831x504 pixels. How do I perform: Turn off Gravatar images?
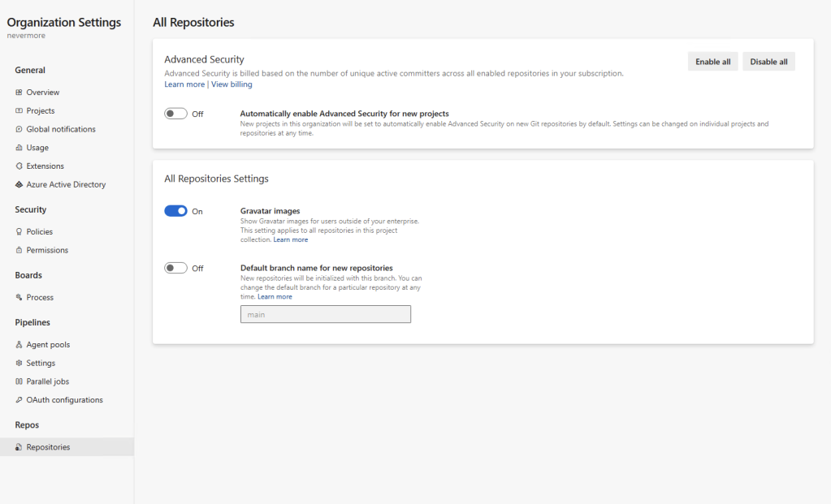175,210
